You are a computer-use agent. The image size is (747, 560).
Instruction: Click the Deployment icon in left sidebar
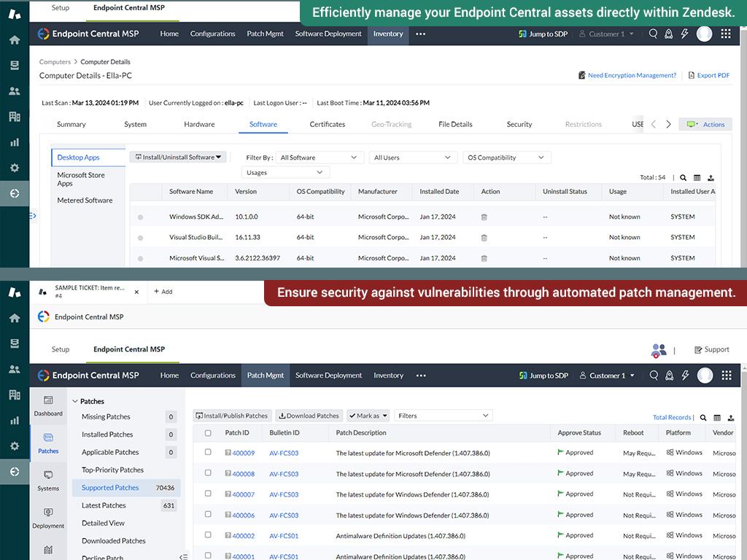pyautogui.click(x=48, y=517)
